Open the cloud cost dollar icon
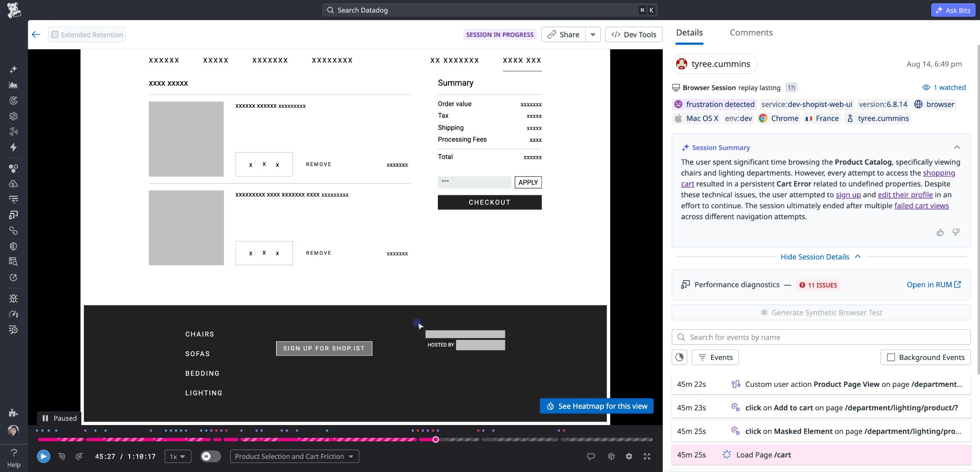The image size is (980, 472). pyautogui.click(x=13, y=184)
